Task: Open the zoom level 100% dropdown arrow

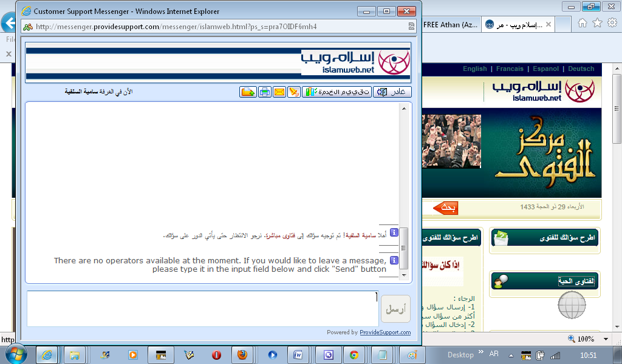Action: [606, 339]
